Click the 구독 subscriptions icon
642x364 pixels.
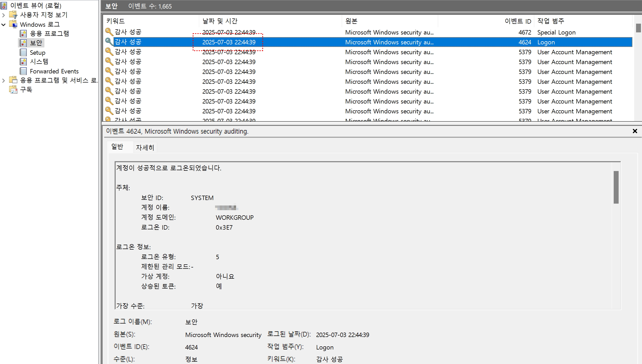click(x=13, y=90)
